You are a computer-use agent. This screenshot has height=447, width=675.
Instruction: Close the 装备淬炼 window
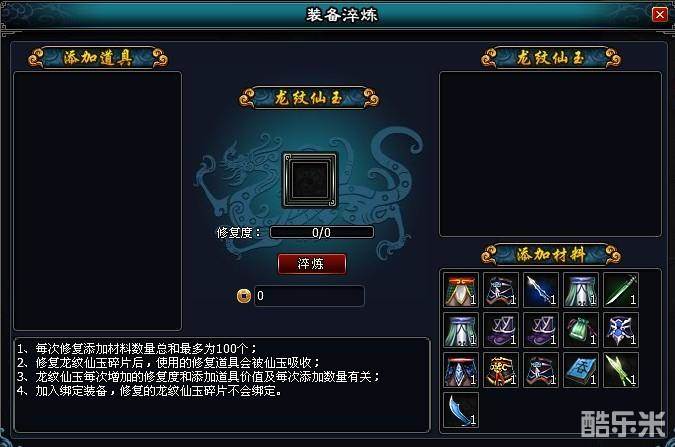tap(660, 15)
